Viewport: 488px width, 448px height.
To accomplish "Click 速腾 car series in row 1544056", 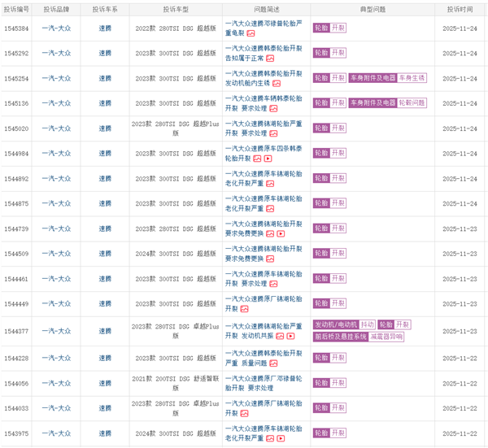I will tap(106, 383).
